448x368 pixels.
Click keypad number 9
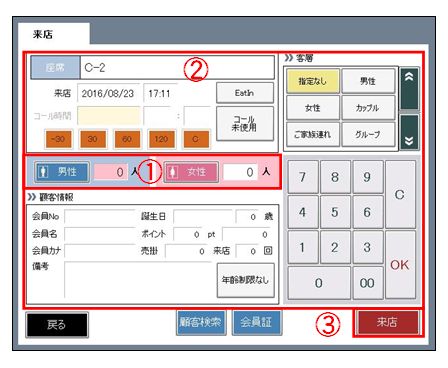click(x=367, y=177)
